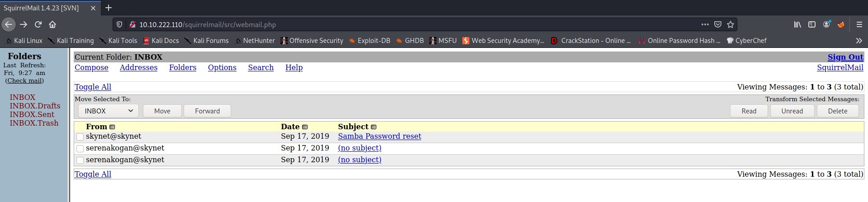Viewport: 868px width, 202px height.
Task: Go to the Options menu link
Action: pyautogui.click(x=222, y=67)
